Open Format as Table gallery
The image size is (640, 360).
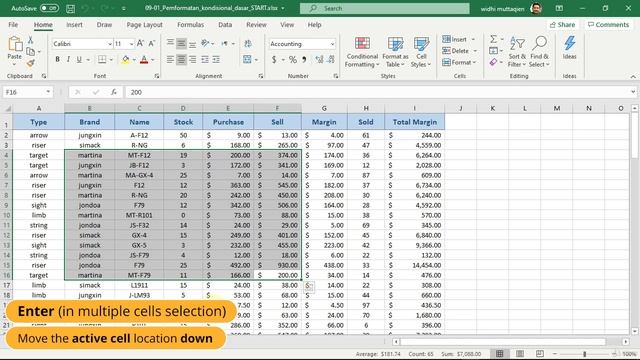click(395, 52)
